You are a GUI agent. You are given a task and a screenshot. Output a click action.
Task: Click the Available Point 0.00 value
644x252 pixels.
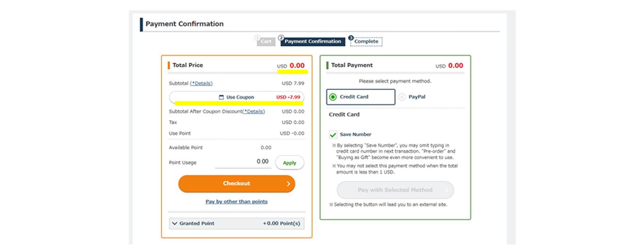coord(266,147)
